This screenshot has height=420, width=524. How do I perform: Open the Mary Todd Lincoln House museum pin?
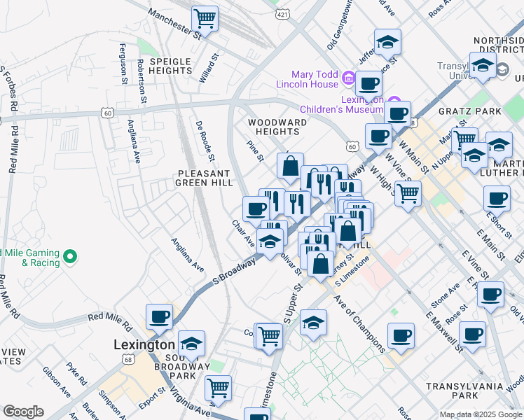(x=349, y=78)
